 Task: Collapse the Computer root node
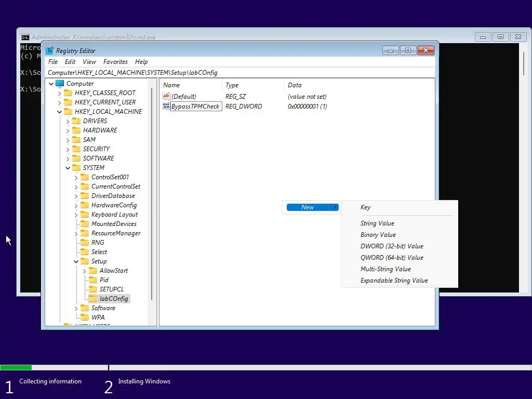pyautogui.click(x=51, y=84)
